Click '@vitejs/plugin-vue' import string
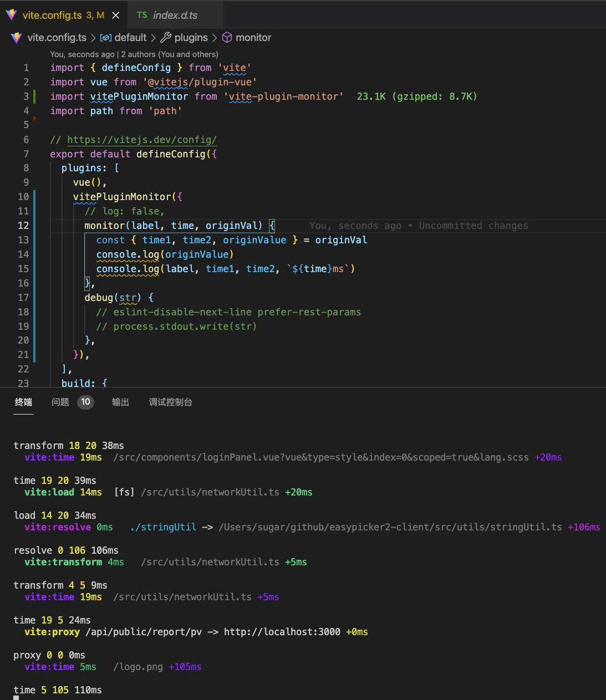 pyautogui.click(x=200, y=82)
